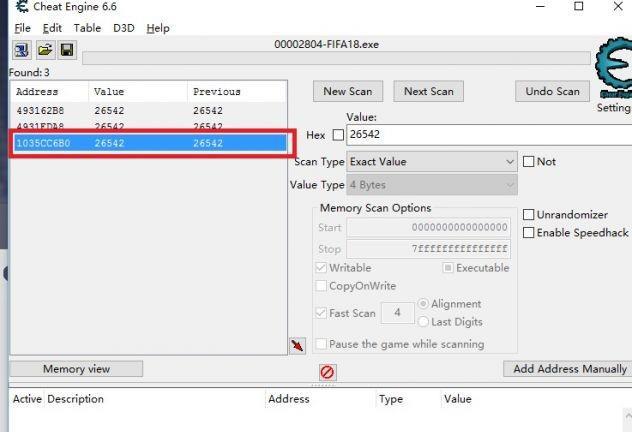Click the Next Scan button

point(428,91)
